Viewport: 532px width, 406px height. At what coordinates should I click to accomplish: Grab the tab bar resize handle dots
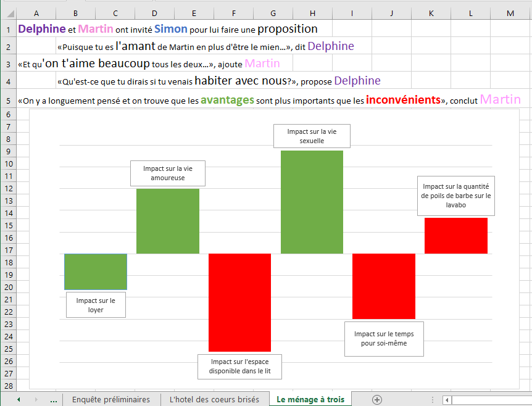point(432,400)
